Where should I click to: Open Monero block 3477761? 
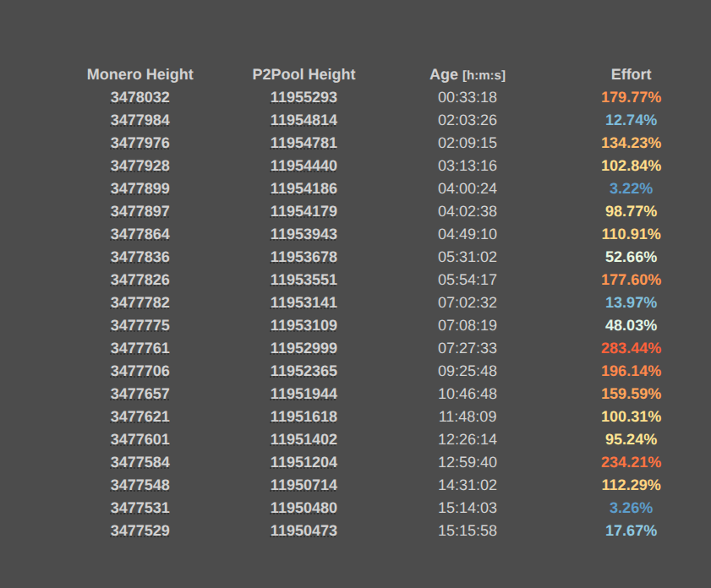click(x=140, y=348)
